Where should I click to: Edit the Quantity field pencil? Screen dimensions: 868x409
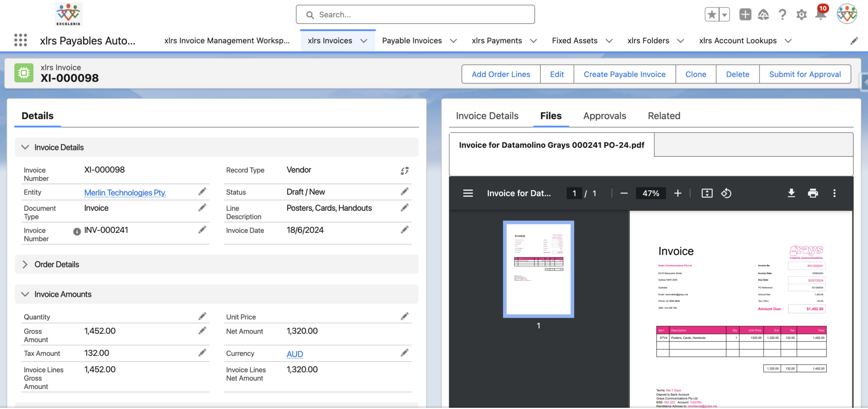click(202, 316)
